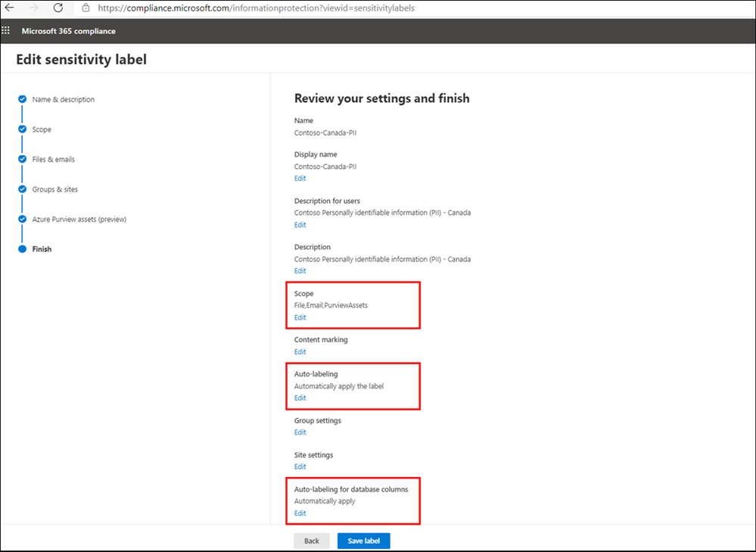756x552 pixels.
Task: Click the 'Display name' label
Action: (316, 154)
